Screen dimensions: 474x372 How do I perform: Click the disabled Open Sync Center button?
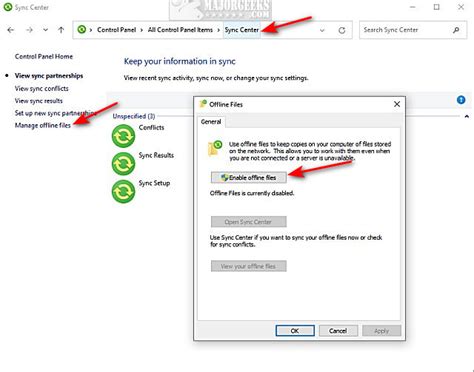[x=249, y=222]
